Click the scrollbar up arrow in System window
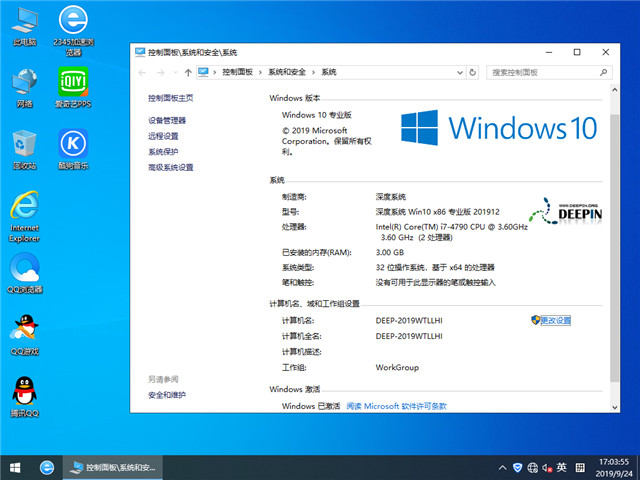The width and height of the screenshot is (640, 480). click(615, 90)
